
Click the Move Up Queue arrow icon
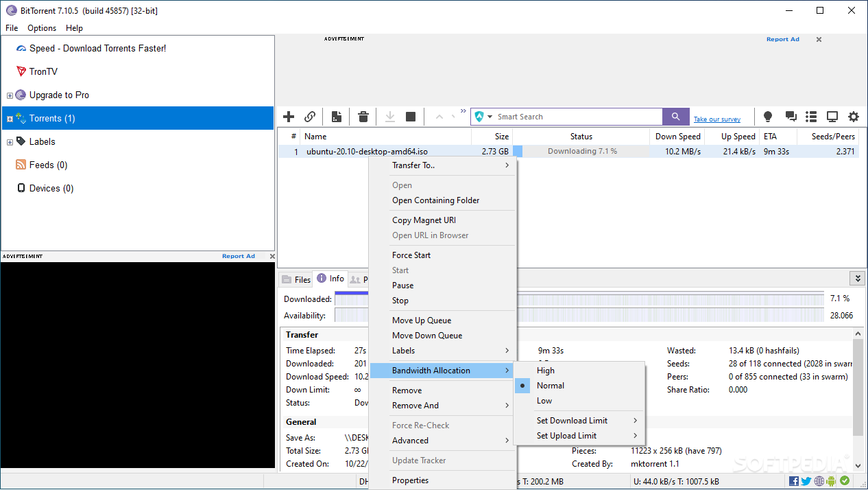click(x=439, y=117)
